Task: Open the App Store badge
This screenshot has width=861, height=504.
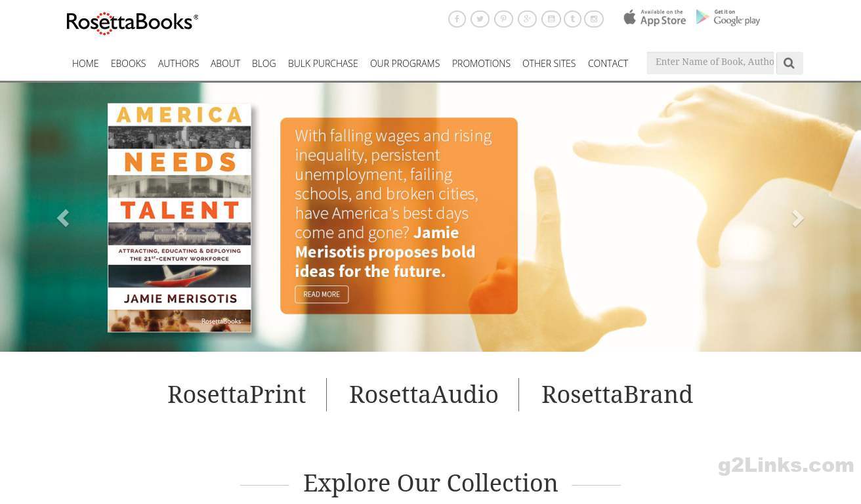Action: [x=654, y=18]
